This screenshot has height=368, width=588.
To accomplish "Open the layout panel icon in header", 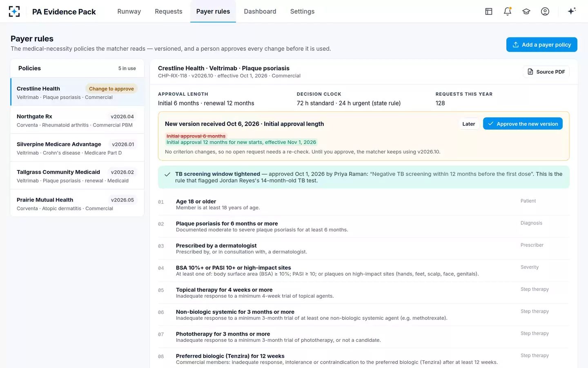I will click(x=489, y=11).
